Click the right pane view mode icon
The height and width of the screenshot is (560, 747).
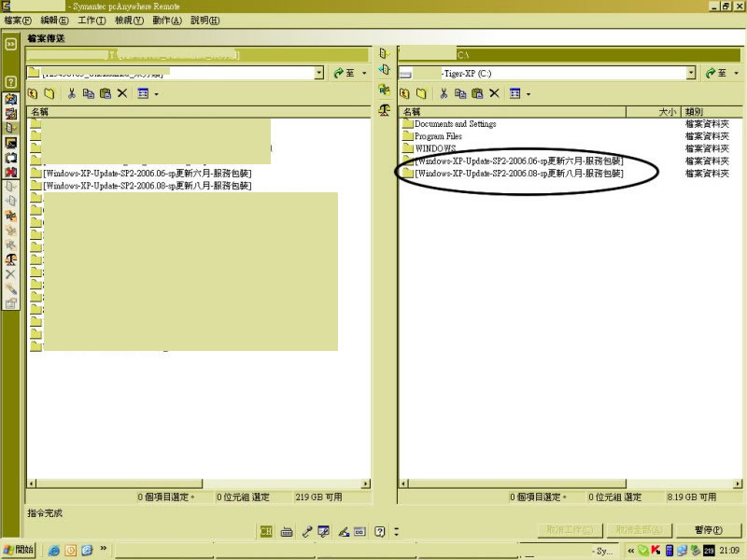(515, 93)
